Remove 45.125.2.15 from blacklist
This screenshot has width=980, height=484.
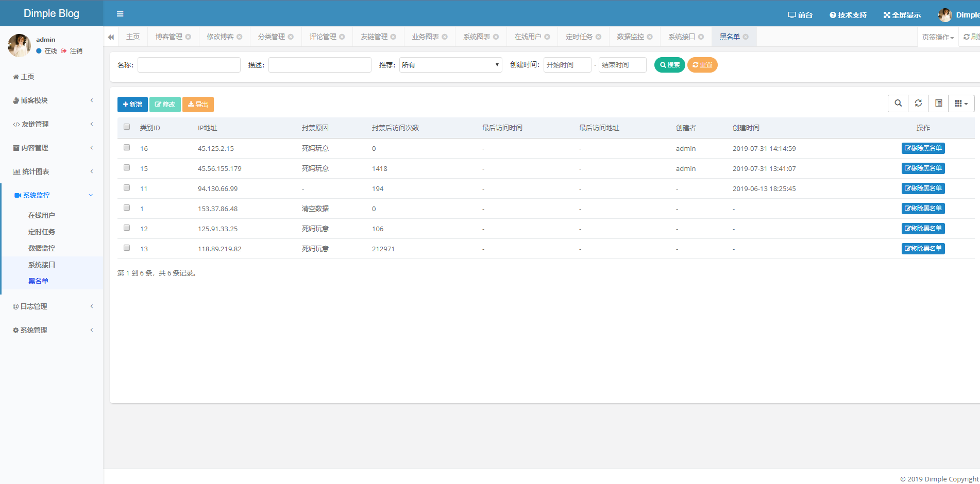pos(923,148)
